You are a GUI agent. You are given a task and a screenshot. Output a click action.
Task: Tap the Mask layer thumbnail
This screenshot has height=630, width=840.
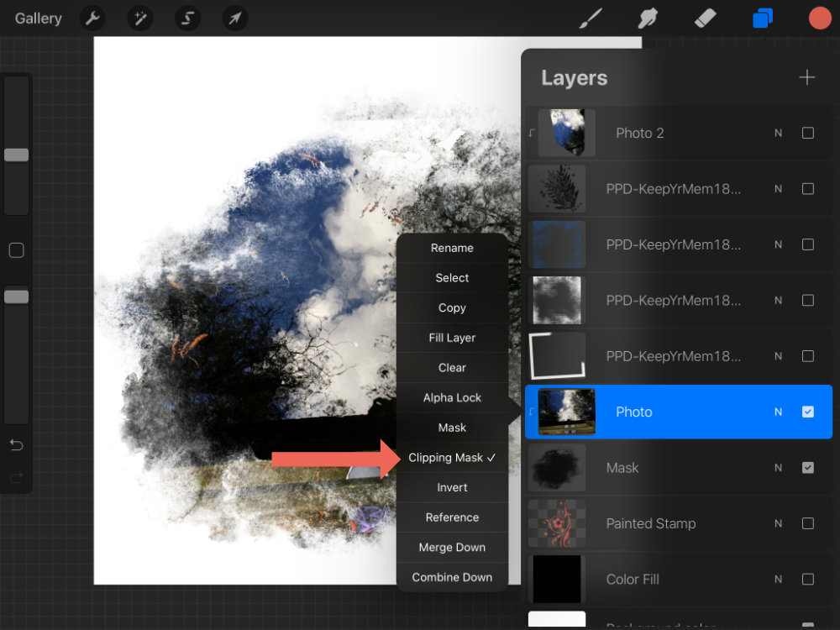[557, 468]
